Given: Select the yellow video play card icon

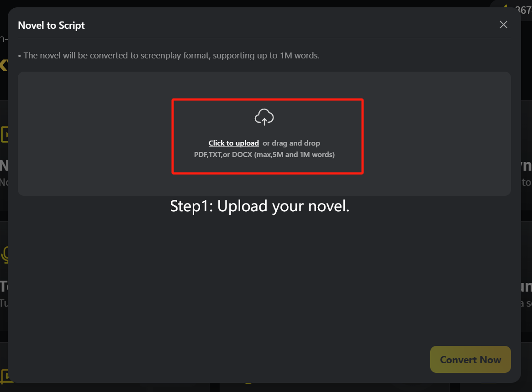Looking at the screenshot, I should tap(4, 135).
